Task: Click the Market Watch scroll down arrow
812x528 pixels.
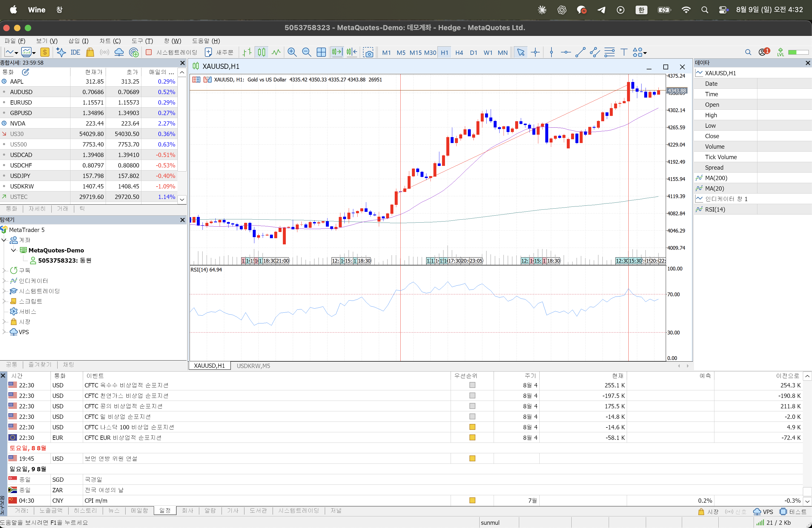Action: pos(182,199)
